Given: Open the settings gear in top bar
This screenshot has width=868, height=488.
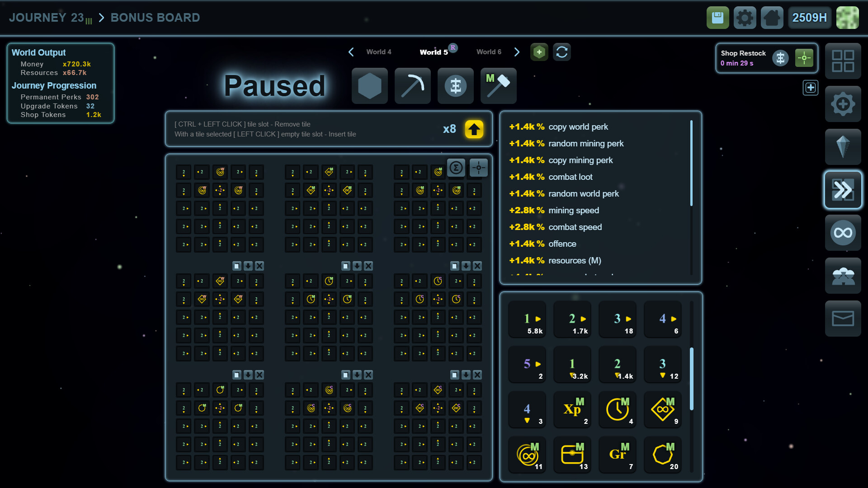Looking at the screenshot, I should pyautogui.click(x=745, y=18).
